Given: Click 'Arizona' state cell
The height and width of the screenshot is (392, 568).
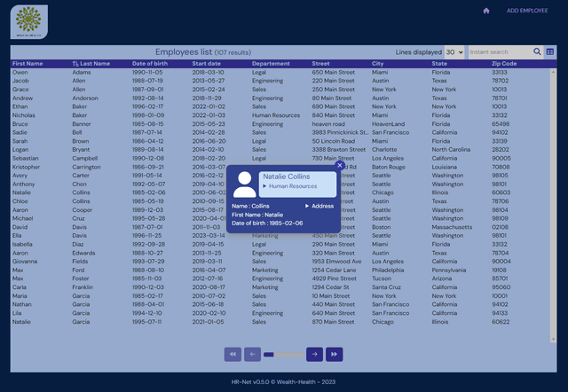Looking at the screenshot, I should point(442,278).
